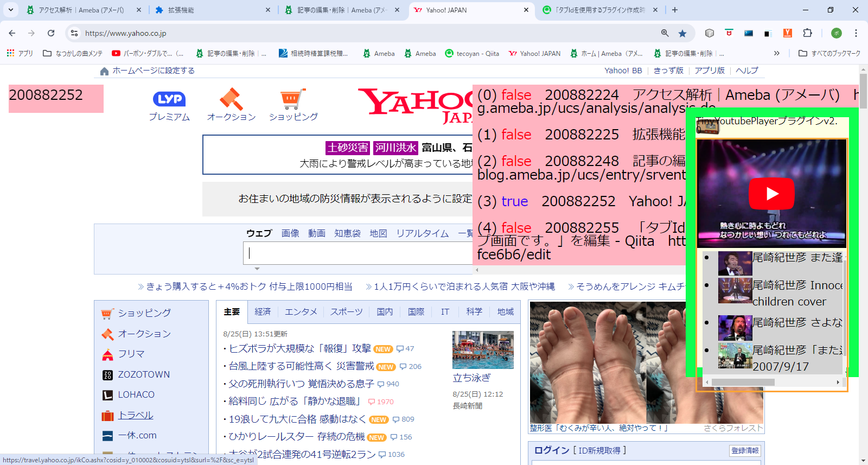
Task: Select the 国内 news tab
Action: click(385, 311)
